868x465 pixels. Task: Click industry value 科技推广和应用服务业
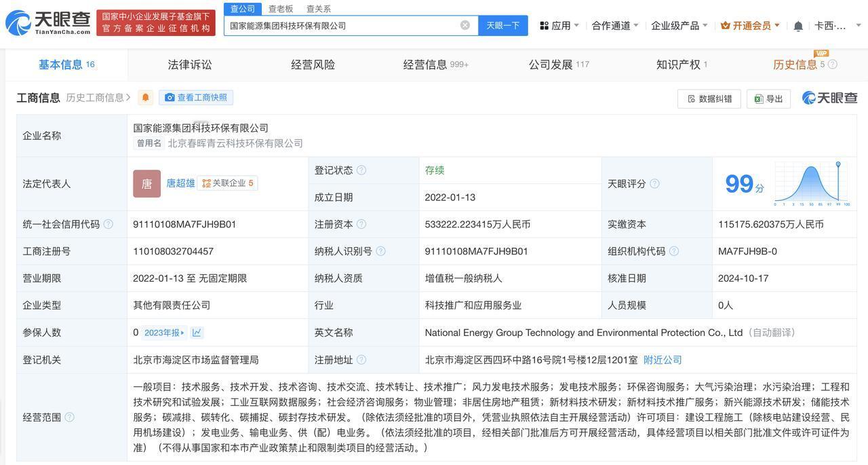pos(473,305)
